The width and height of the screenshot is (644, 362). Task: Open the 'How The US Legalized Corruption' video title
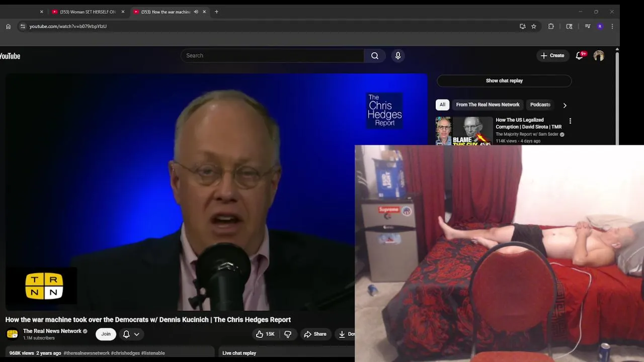[529, 123]
